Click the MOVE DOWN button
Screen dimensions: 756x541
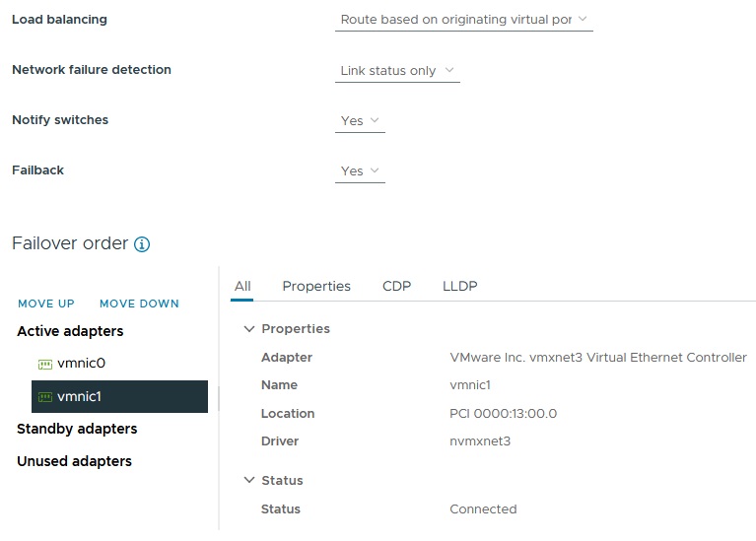[139, 304]
